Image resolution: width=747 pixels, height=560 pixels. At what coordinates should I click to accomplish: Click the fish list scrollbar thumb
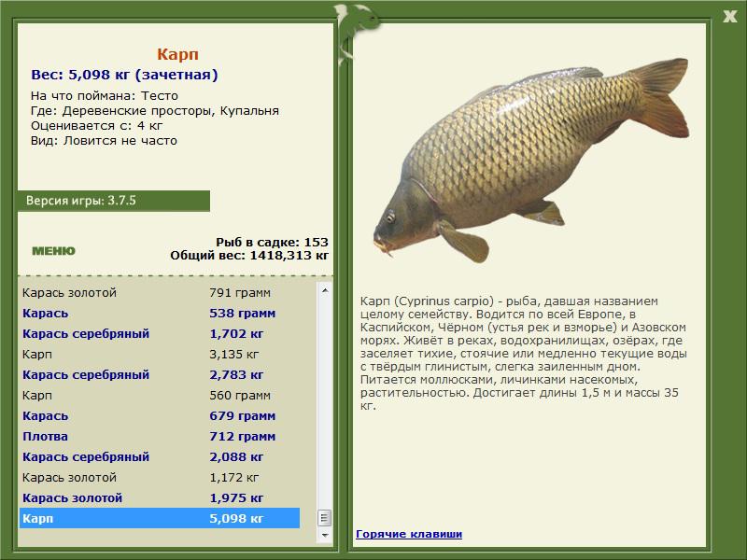click(325, 518)
